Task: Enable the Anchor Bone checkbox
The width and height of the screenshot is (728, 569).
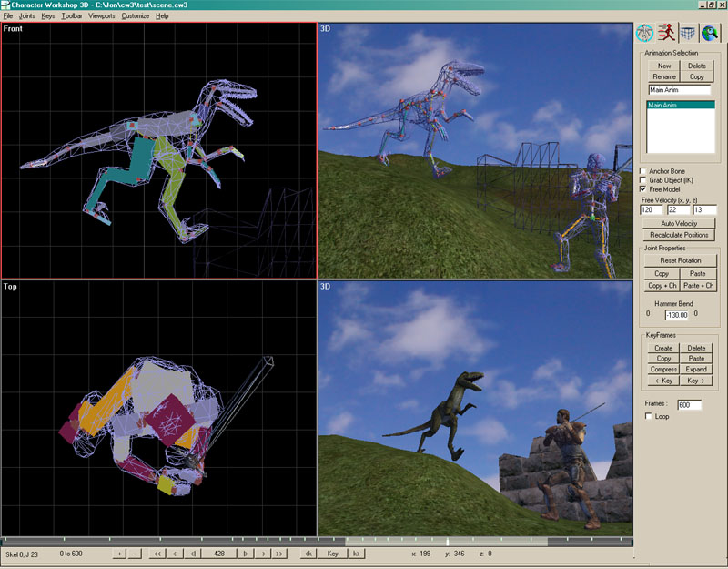Action: pyautogui.click(x=643, y=171)
